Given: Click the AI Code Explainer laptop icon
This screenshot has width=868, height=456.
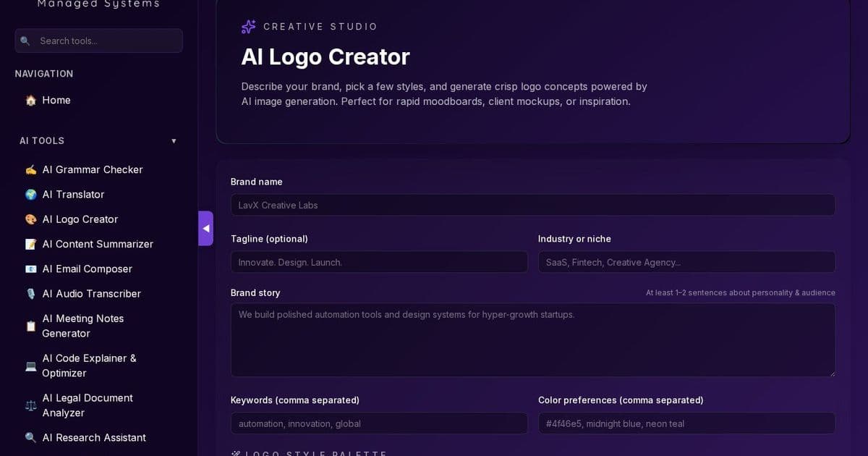Looking at the screenshot, I should [x=30, y=366].
